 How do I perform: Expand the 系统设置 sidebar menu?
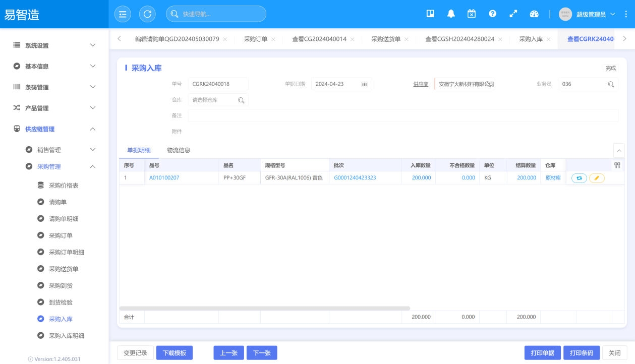point(54,45)
